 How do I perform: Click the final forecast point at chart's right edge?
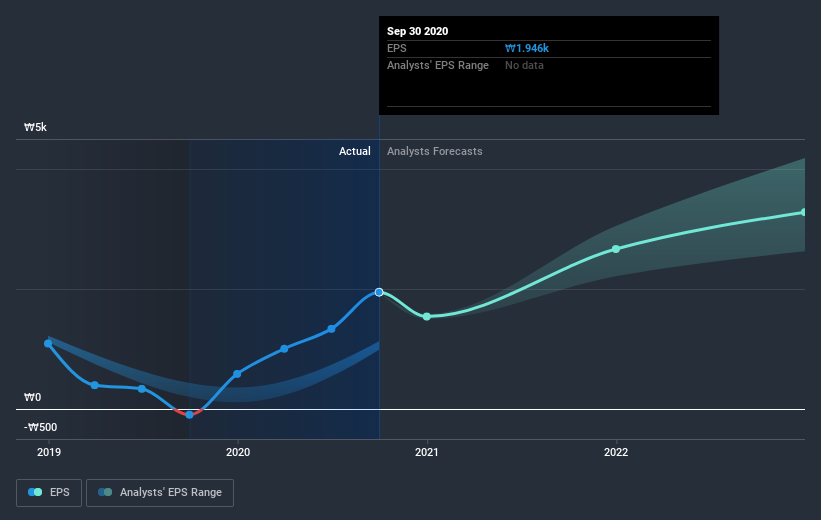click(x=803, y=212)
